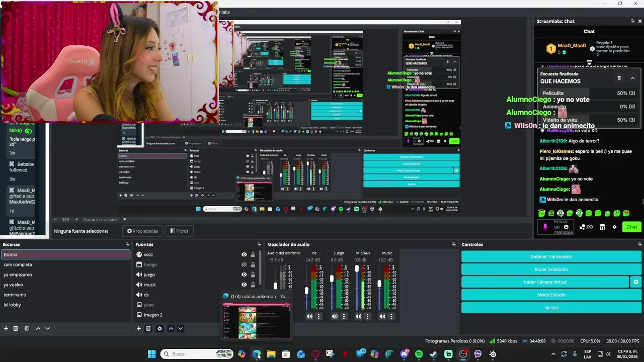Open the options menu for the music channel
This screenshot has width=644, height=362.
391,316
